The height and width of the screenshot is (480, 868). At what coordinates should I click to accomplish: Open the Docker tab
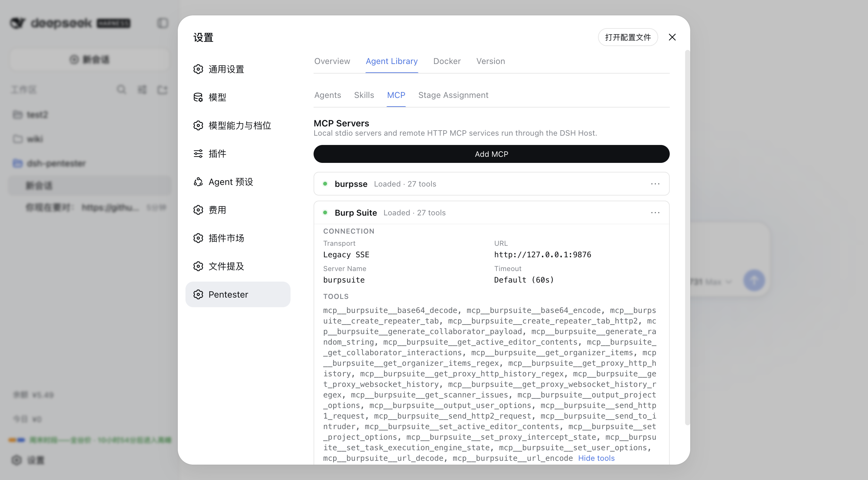[447, 61]
